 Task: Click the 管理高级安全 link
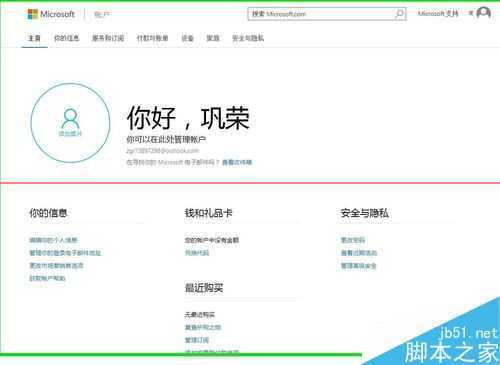(359, 266)
